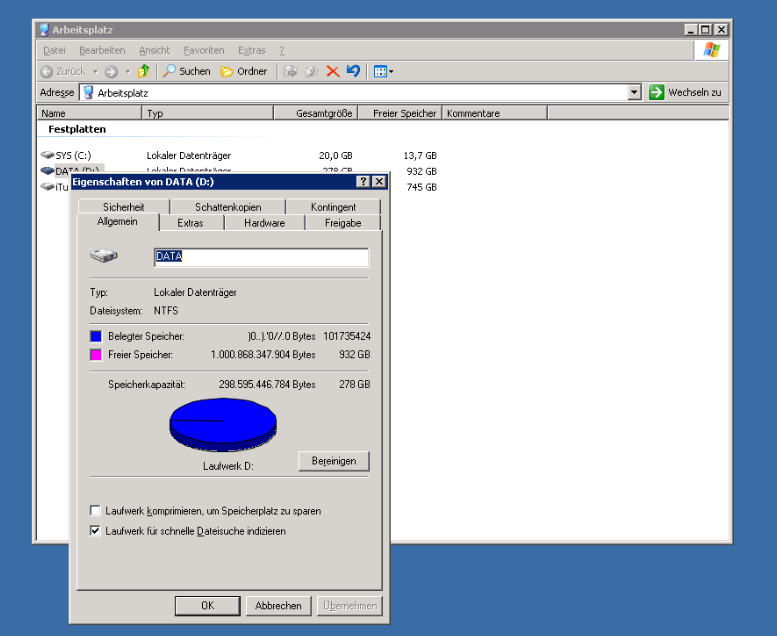Expand the Adresse bar dropdown
Image resolution: width=777 pixels, height=636 pixels.
[x=634, y=92]
